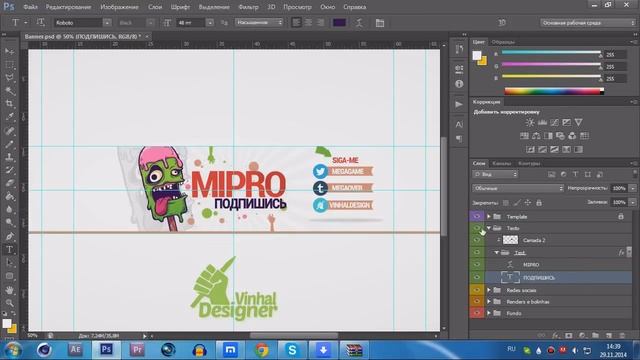Add a Brightness/Contrast adjustment
640x360 pixels.
tap(530, 122)
